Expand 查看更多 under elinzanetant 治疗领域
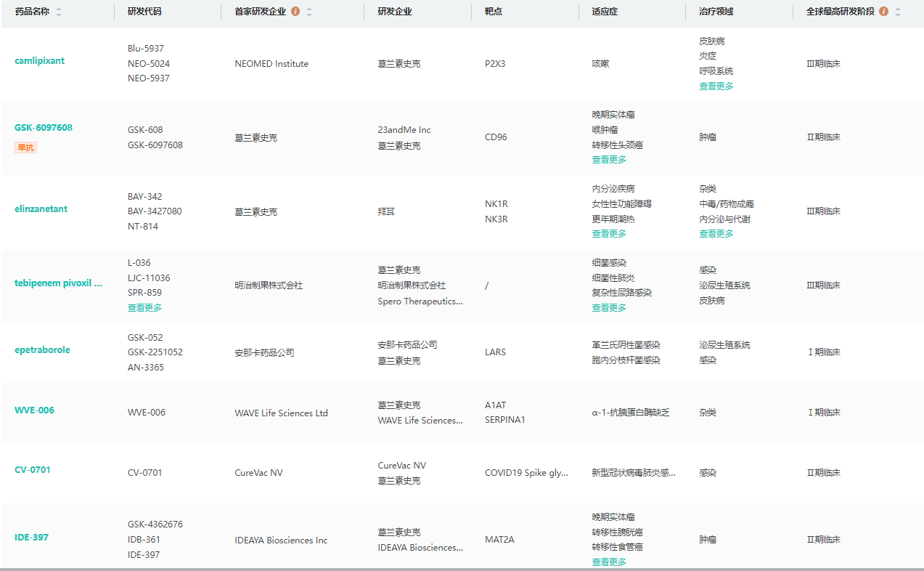 tap(716, 233)
